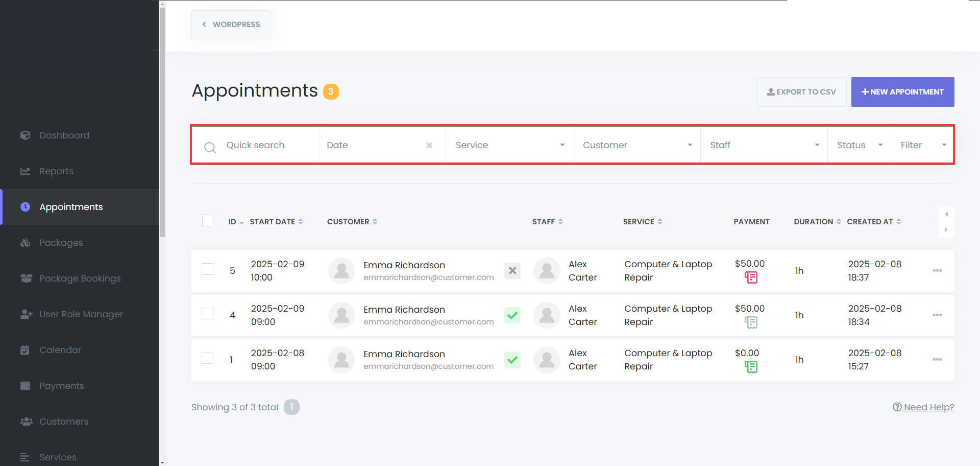Click the New Appointment button
Screen dimensions: 980x466
tap(902, 92)
